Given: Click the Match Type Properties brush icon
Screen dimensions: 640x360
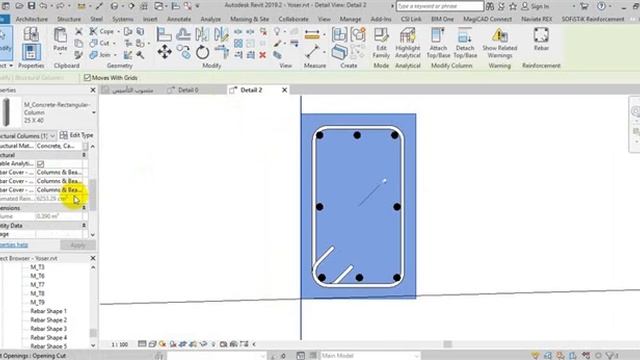Looking at the screenshot, I should click(x=79, y=55).
